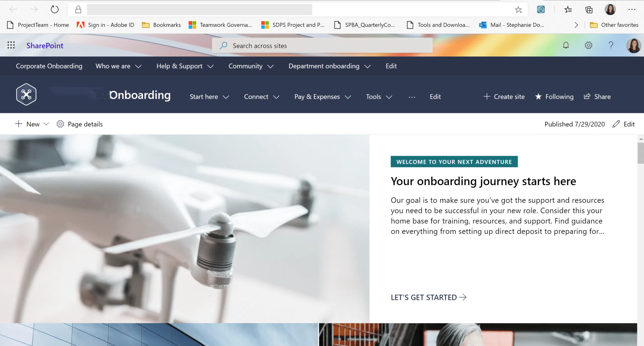Click the gray-haired person image tile
644x346 pixels.
pyautogui.click(x=478, y=334)
